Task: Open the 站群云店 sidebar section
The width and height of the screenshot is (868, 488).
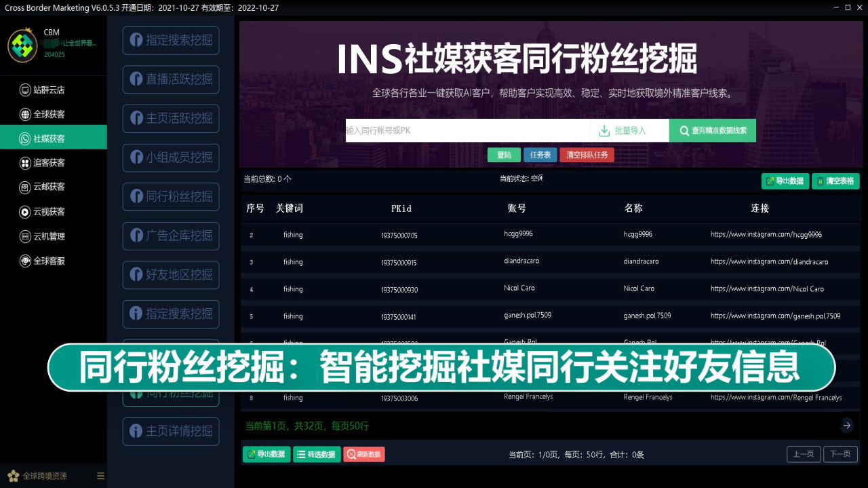Action: pyautogui.click(x=49, y=90)
